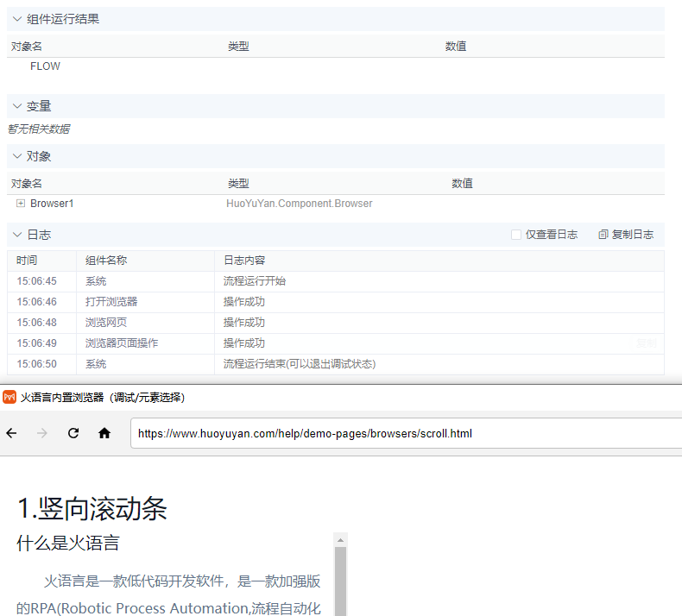Click the 暂无相关数据 placeholder text

[x=39, y=129]
